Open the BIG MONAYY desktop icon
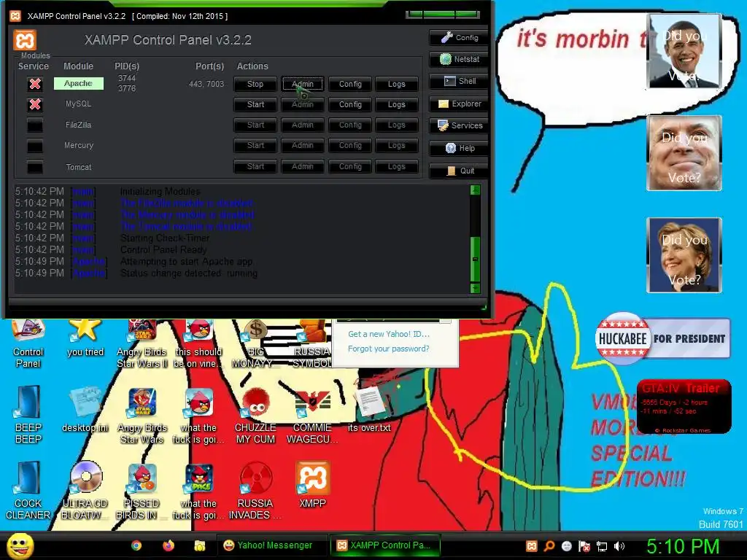This screenshot has height=560, width=747. 255,345
